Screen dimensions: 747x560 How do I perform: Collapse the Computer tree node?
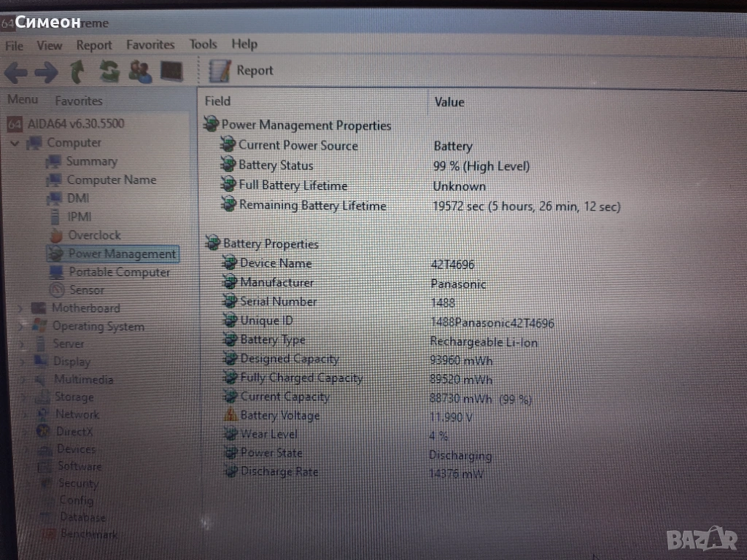[15, 143]
